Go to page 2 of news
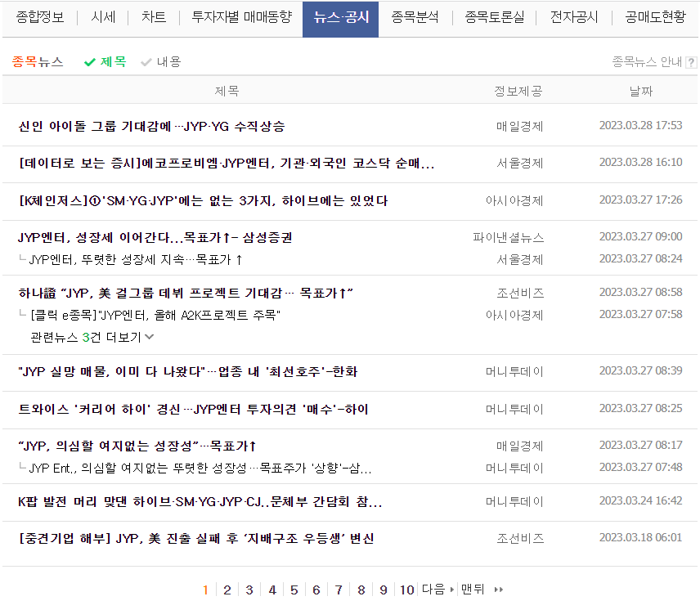This screenshot has height=601, width=700. [x=227, y=590]
